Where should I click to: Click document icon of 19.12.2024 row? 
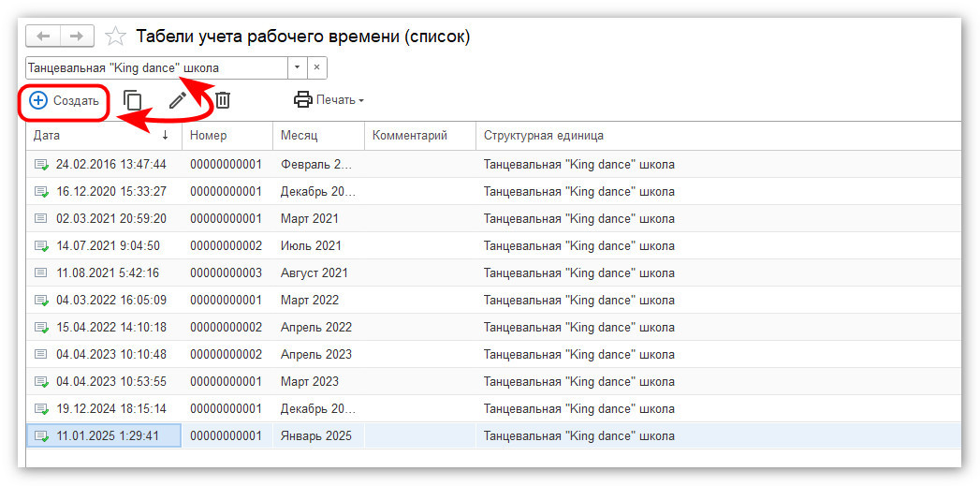41,408
